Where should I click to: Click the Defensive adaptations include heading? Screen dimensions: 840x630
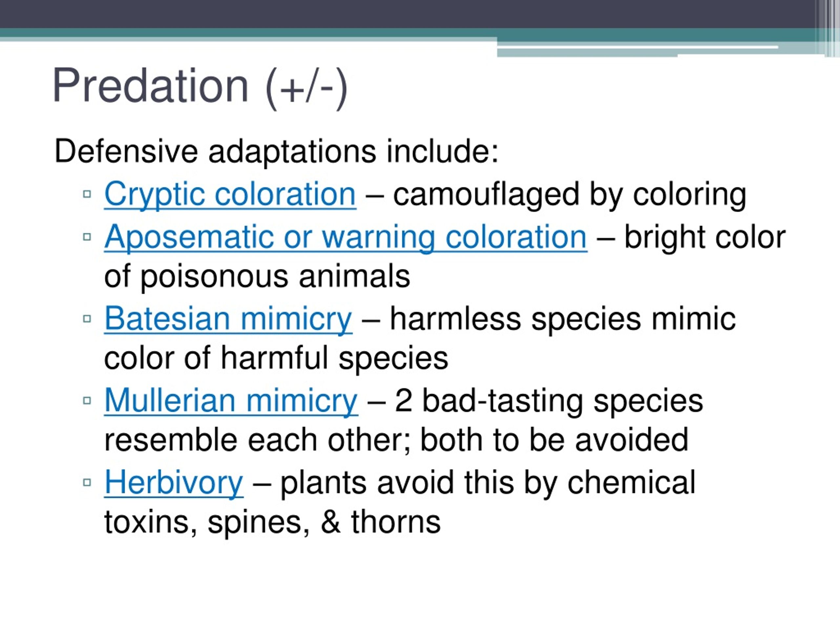(x=277, y=152)
